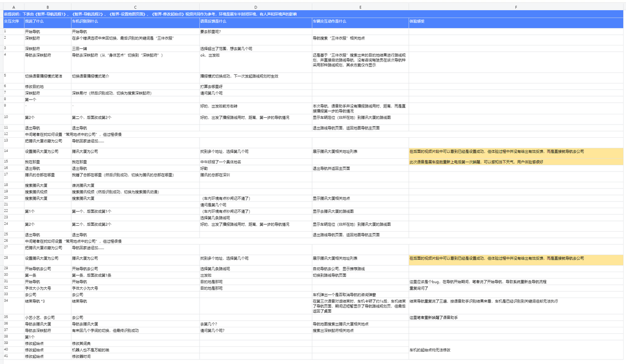Screen dimensions: 626x364
Task: Click the 我说了什么 header cell
Action: (x=47, y=23)
